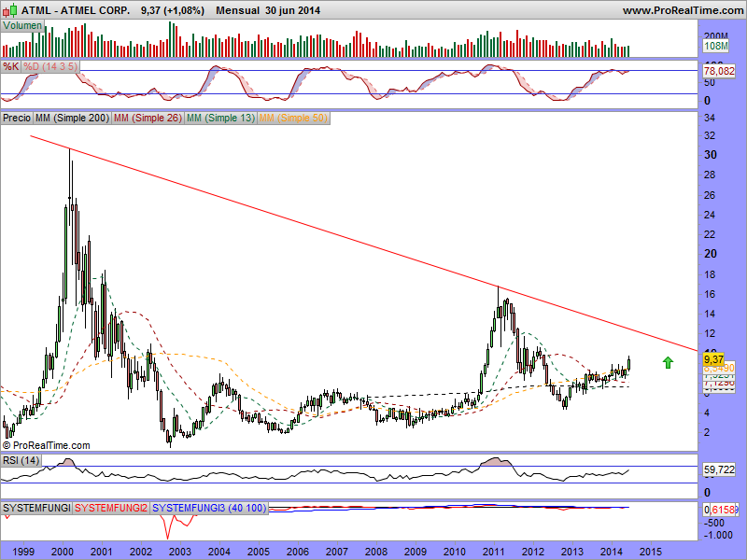The width and height of the screenshot is (747, 560).
Task: Click the red descending trendline
Action: click(x=363, y=243)
